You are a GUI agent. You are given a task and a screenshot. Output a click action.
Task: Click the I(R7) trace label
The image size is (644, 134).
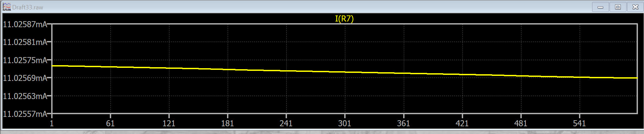(x=344, y=18)
